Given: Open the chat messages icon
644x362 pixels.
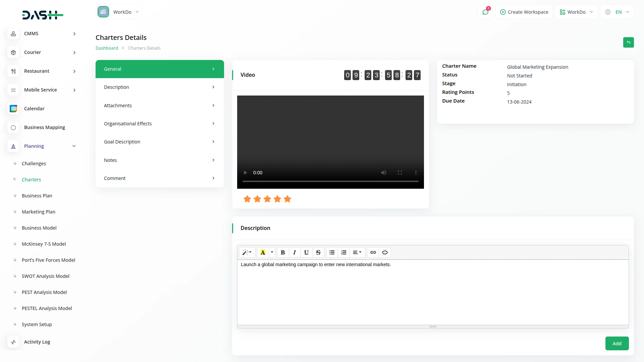Looking at the screenshot, I should [485, 12].
